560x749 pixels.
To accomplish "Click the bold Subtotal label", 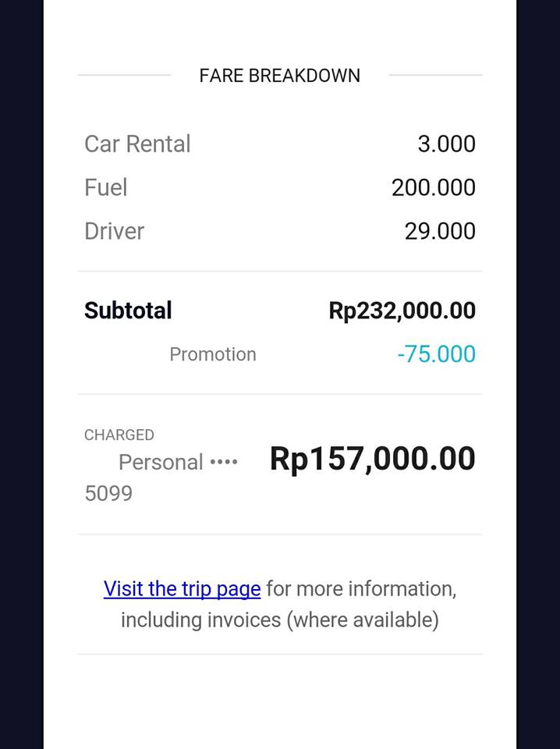I will [x=128, y=311].
